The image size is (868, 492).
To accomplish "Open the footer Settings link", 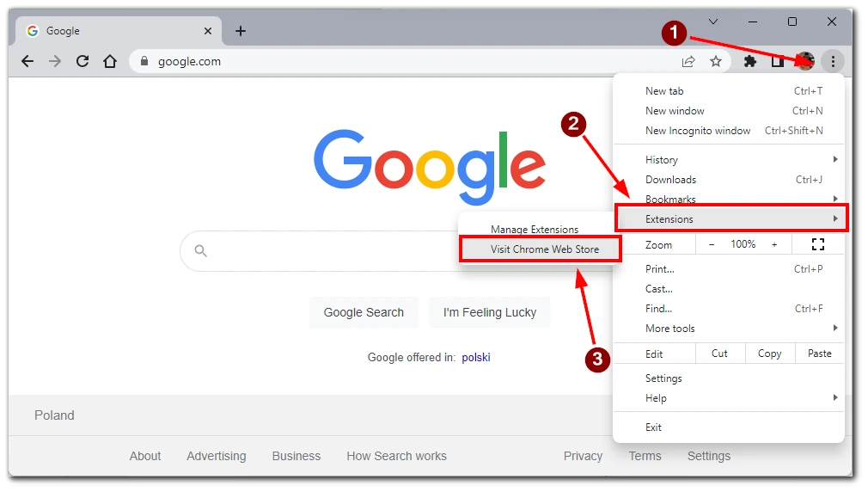I will coord(709,456).
